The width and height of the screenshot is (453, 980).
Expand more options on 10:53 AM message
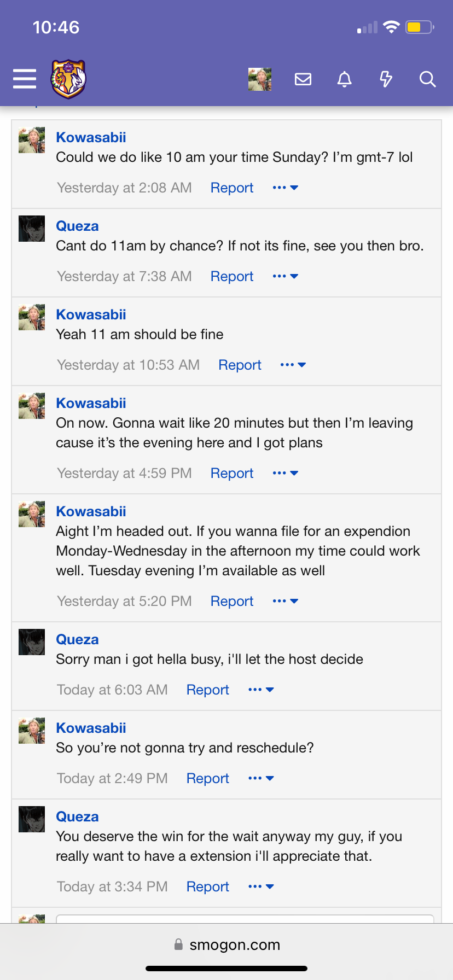[293, 365]
